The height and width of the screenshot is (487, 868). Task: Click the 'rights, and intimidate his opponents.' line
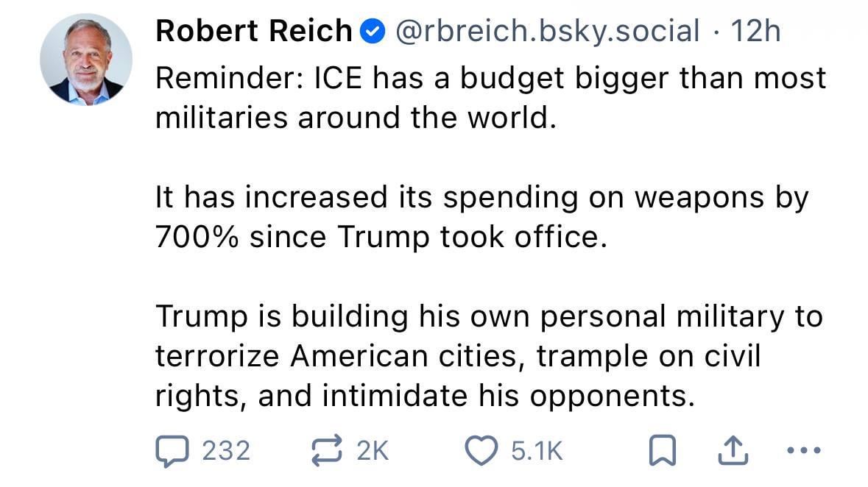(x=425, y=396)
